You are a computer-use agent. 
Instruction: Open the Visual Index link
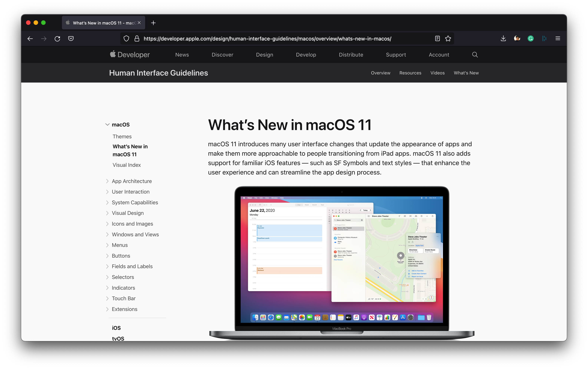127,165
